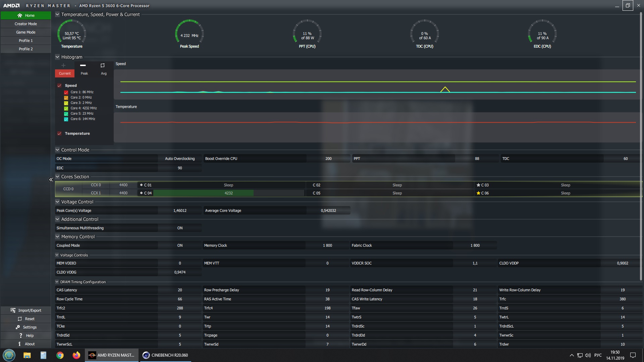Click the histogram fit-to-view square icon
Screen dimensions: 644x362
tap(103, 65)
